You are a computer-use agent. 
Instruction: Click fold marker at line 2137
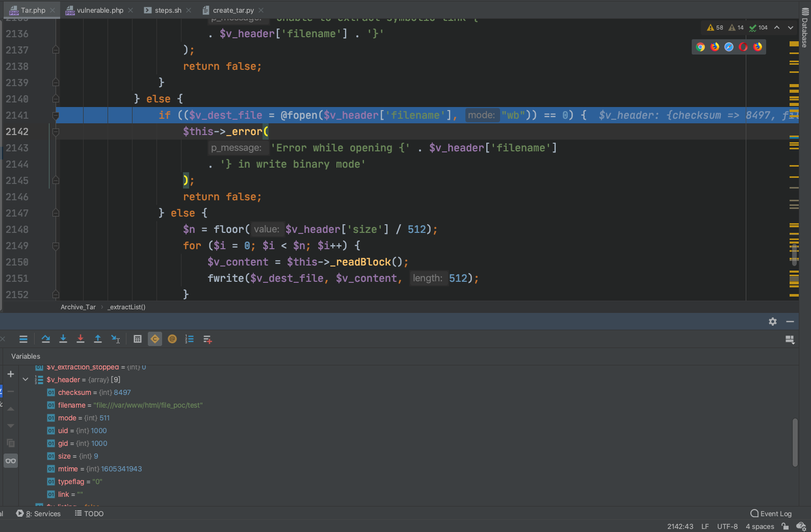[56, 50]
